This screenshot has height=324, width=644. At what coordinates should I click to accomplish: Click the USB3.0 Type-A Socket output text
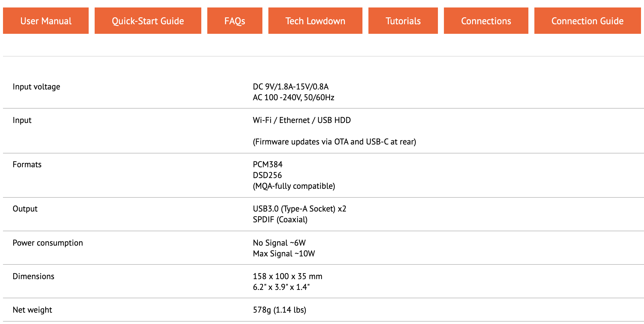click(x=300, y=209)
